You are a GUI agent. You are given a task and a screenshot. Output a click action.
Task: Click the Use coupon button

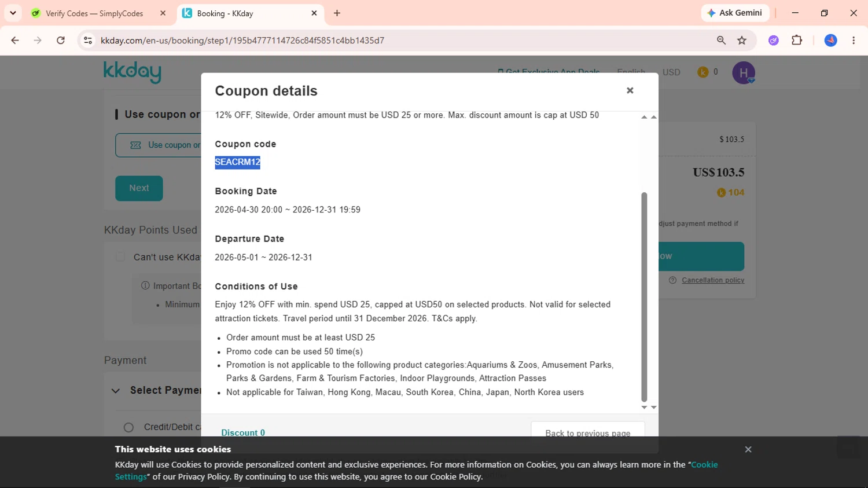click(159, 145)
